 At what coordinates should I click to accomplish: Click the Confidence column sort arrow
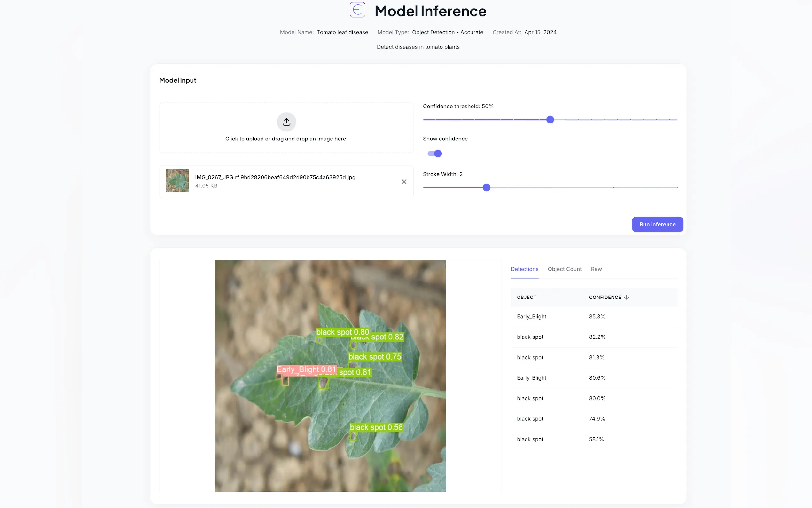626,297
